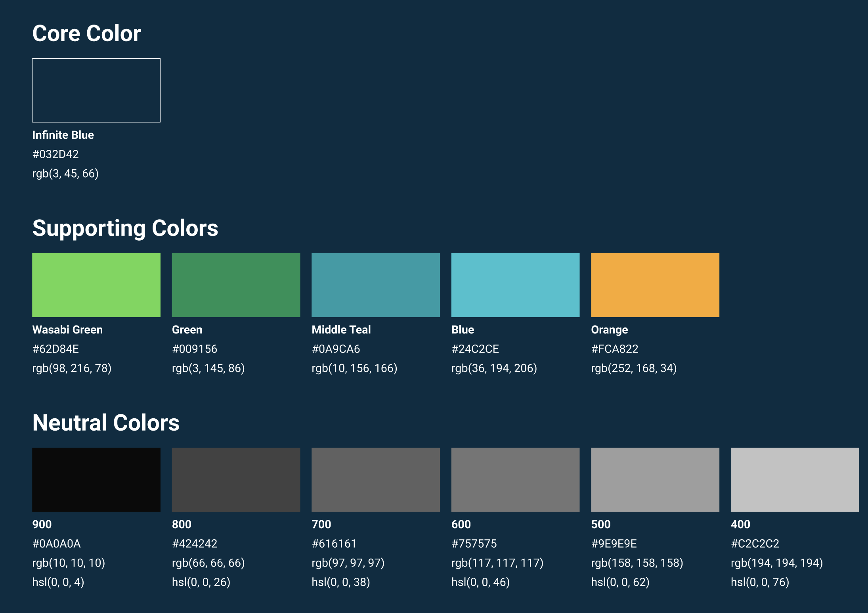The height and width of the screenshot is (613, 868).
Task: Click the Wasabi Green label
Action: 67,330
